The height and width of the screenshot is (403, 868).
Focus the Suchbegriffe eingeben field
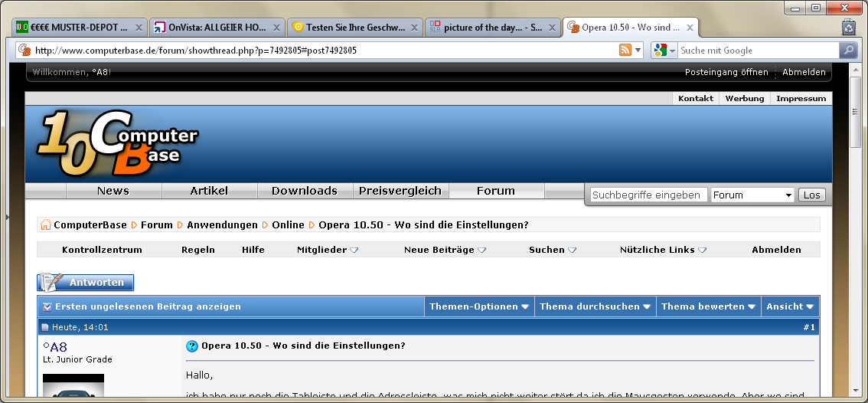pyautogui.click(x=648, y=195)
